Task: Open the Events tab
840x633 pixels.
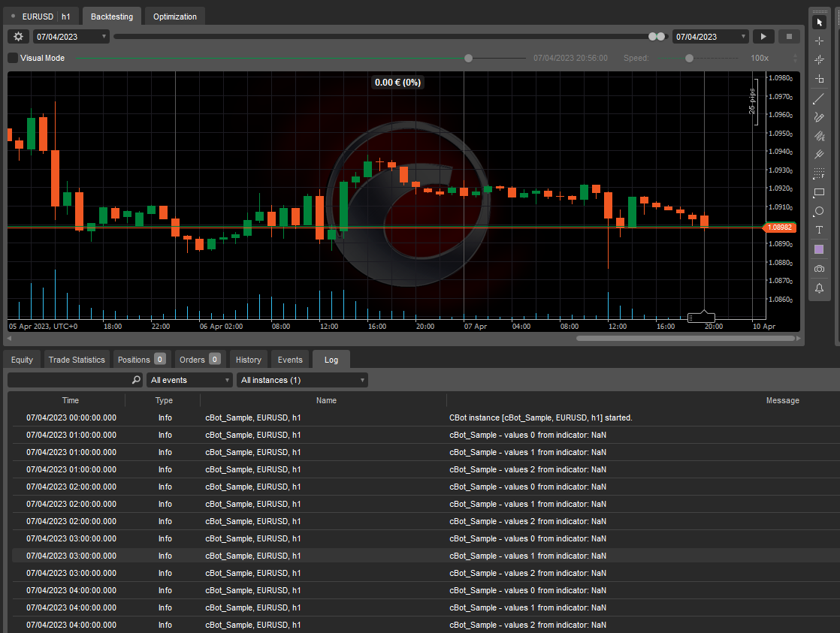Action: coord(290,360)
